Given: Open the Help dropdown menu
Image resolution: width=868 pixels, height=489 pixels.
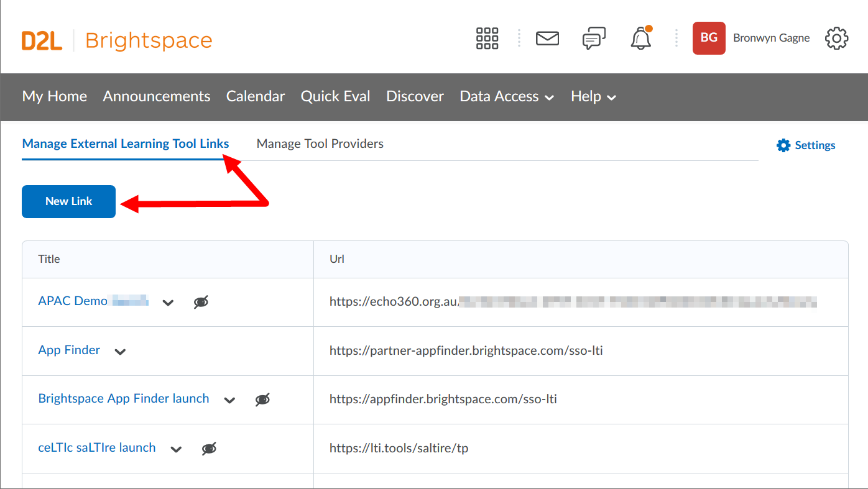Looking at the screenshot, I should click(594, 96).
